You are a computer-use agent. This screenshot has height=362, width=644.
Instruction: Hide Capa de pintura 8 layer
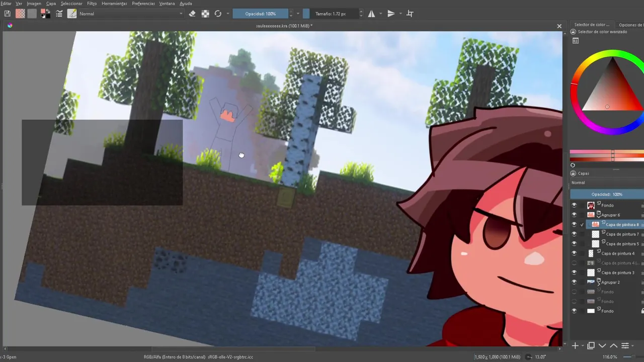574,224
